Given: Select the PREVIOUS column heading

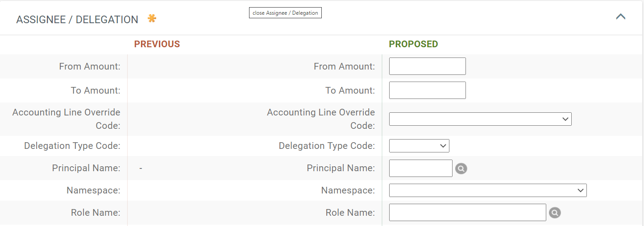Looking at the screenshot, I should tap(157, 44).
